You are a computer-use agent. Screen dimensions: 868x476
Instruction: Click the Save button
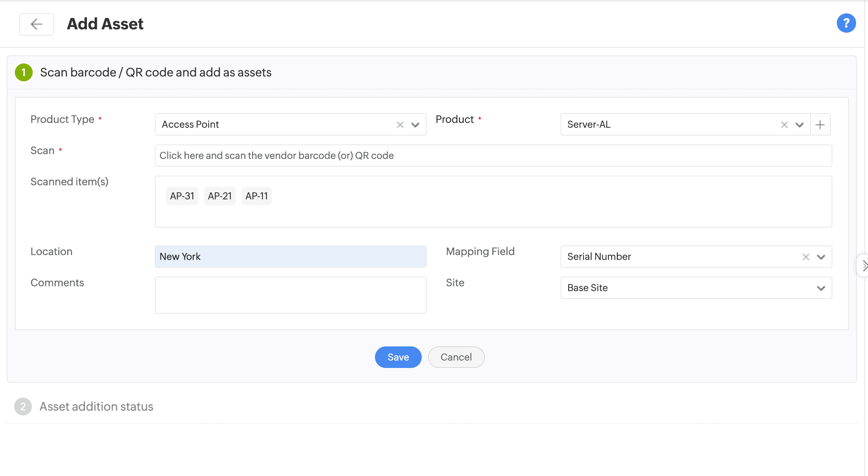(398, 357)
